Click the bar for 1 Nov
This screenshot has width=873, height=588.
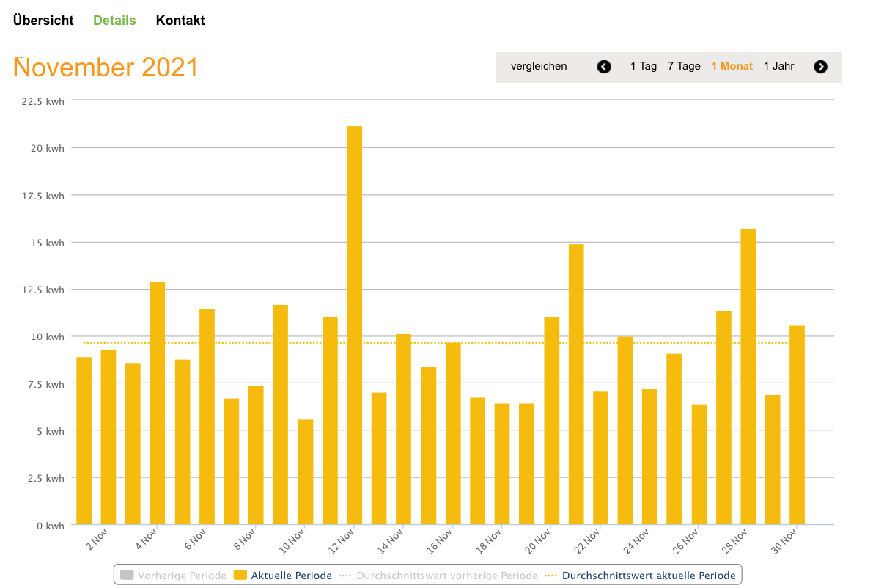[84, 441]
